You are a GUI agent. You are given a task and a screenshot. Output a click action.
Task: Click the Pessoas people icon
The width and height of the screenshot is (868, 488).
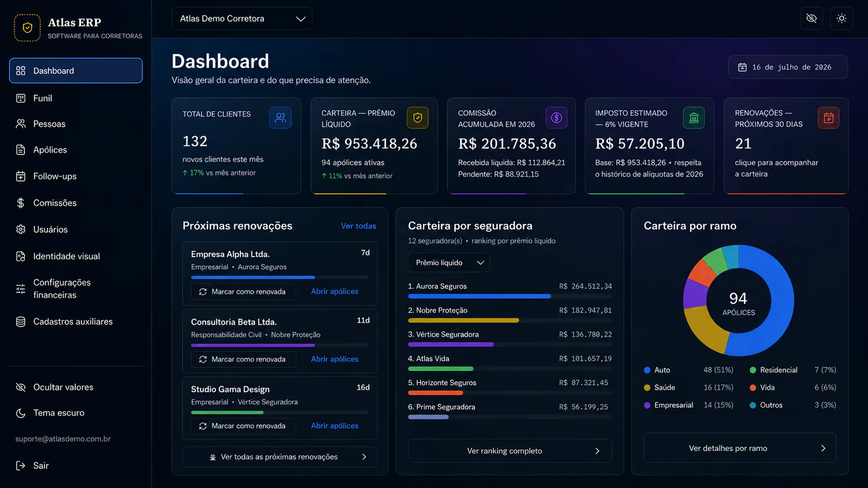coord(21,124)
